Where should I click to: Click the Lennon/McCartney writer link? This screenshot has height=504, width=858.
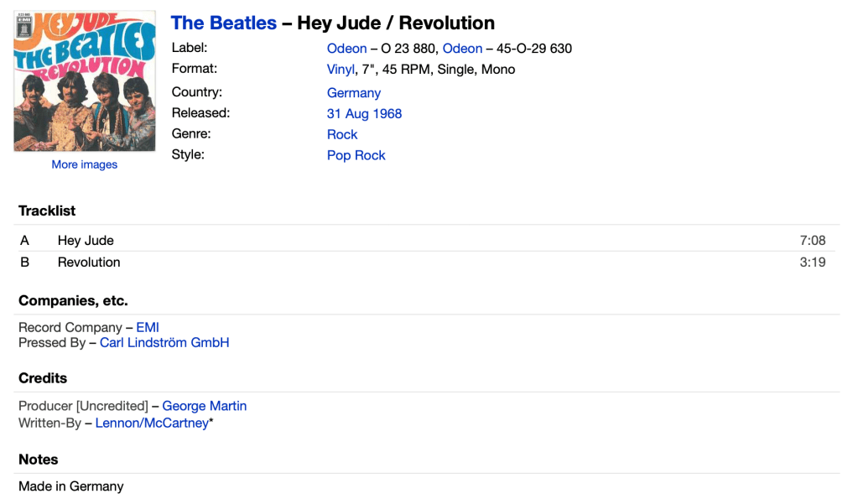point(152,423)
